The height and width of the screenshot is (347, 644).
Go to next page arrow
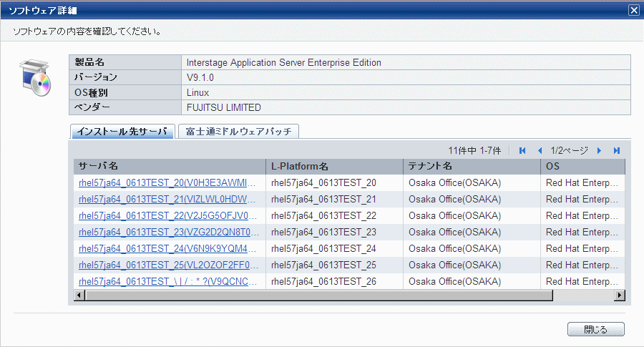click(x=599, y=151)
